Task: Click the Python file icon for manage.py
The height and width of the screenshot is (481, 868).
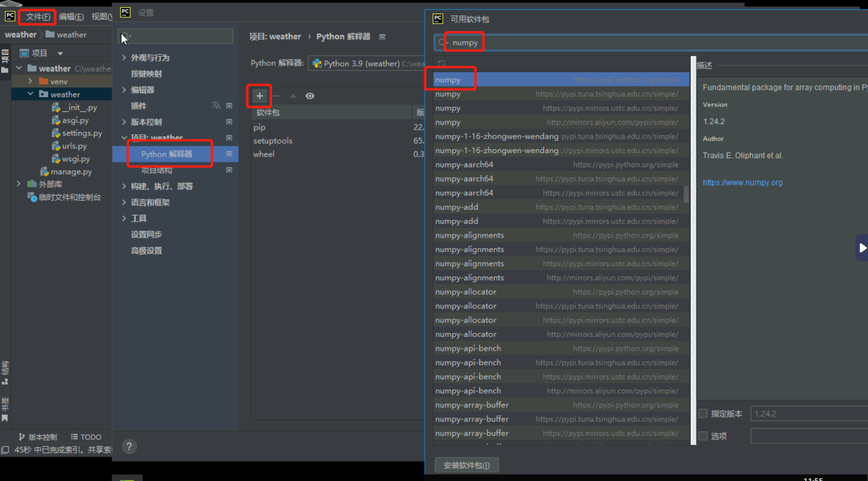Action: pos(45,171)
